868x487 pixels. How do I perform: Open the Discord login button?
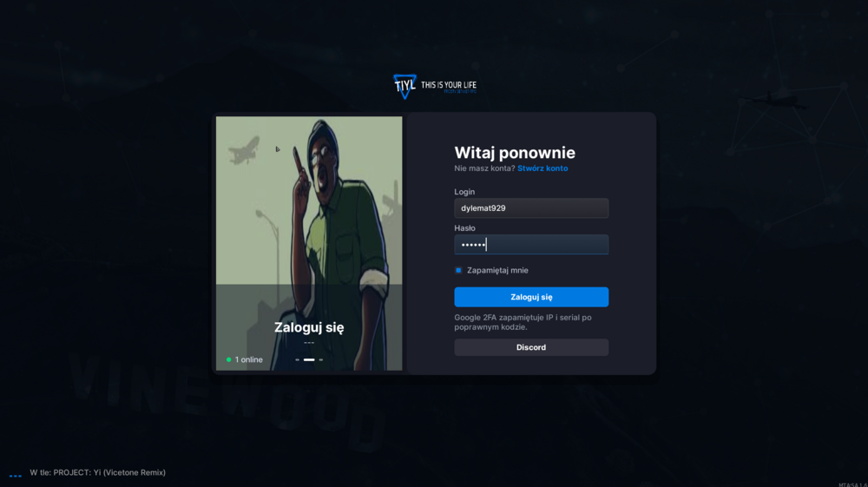click(x=531, y=347)
